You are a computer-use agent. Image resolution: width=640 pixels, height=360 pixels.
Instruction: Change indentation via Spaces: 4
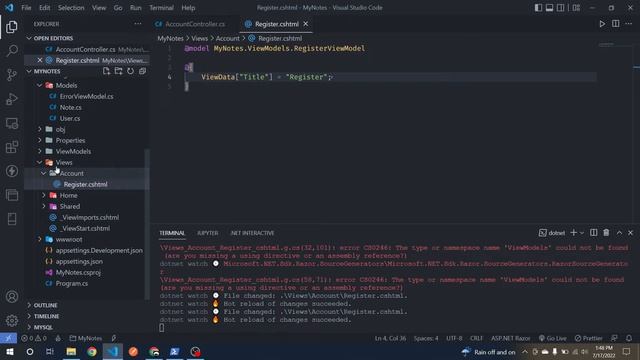pos(426,338)
